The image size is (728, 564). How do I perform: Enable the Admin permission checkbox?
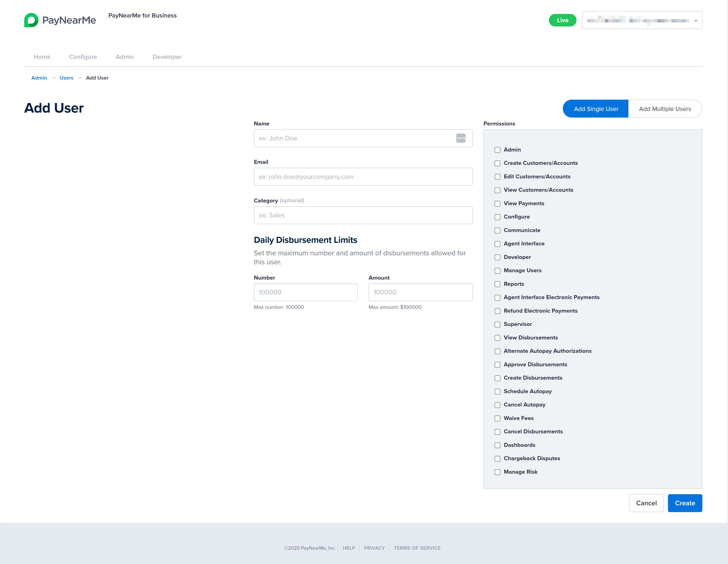pyautogui.click(x=497, y=150)
